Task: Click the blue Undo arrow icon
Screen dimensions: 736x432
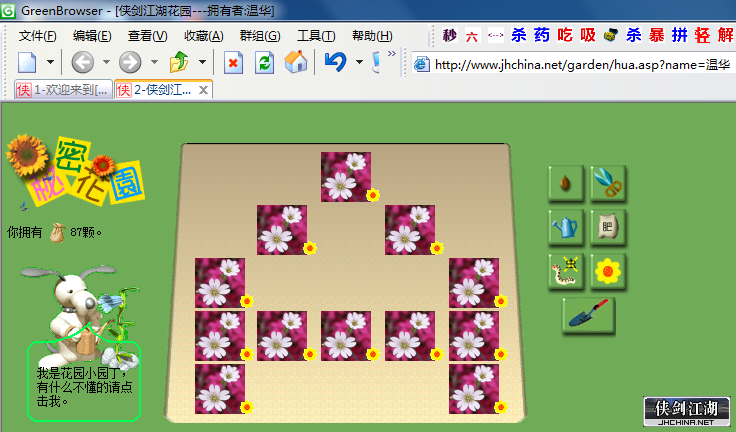Action: pyautogui.click(x=335, y=62)
